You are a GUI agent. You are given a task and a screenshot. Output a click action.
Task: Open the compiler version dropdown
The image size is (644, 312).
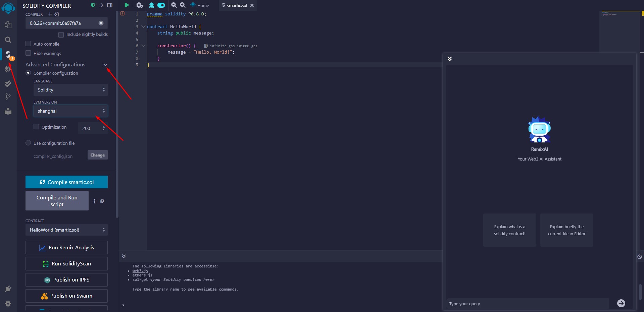(66, 23)
